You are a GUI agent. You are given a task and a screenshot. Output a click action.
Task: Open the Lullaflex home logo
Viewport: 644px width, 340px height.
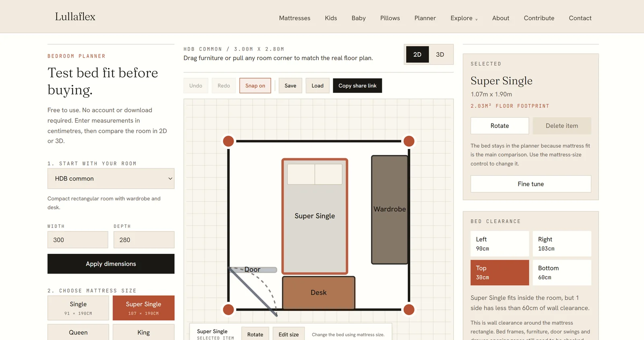pyautogui.click(x=75, y=16)
